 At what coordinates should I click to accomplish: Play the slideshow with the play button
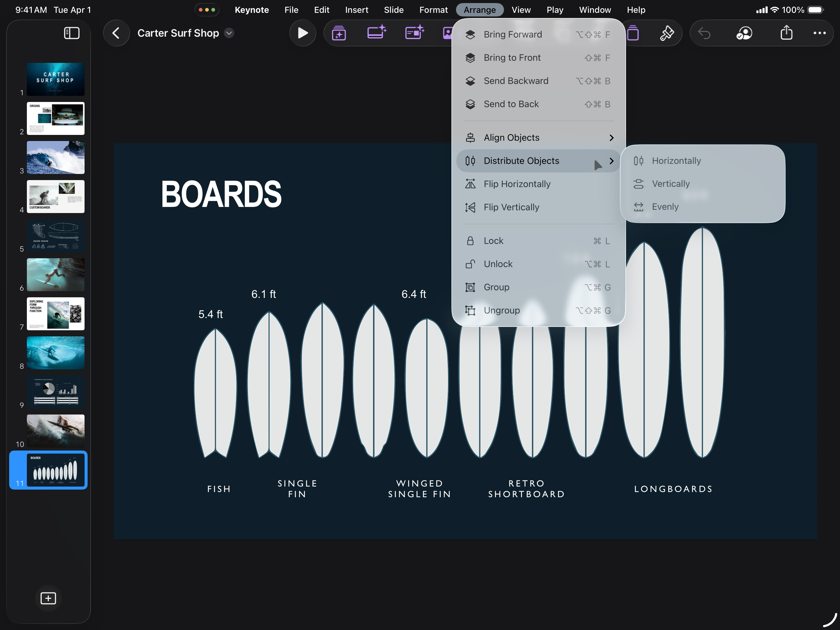(302, 33)
